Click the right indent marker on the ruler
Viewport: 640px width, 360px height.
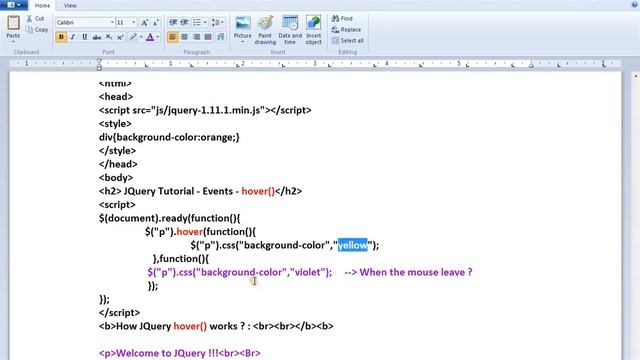coord(531,65)
